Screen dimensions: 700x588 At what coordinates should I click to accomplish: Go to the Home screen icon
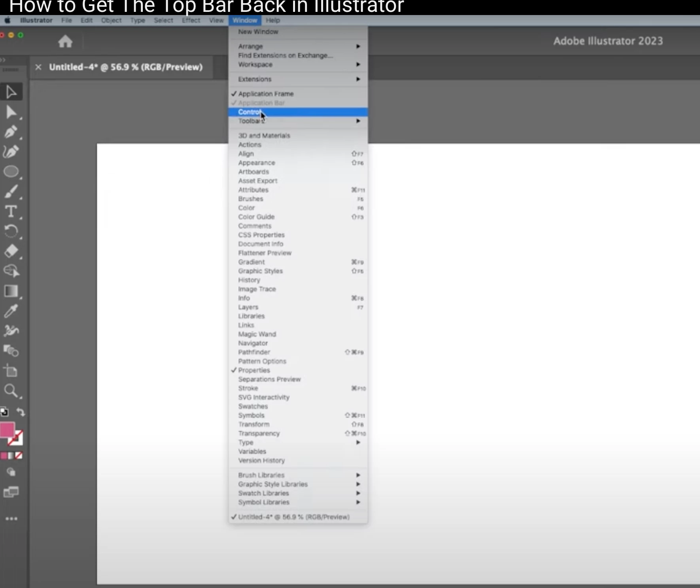(65, 41)
